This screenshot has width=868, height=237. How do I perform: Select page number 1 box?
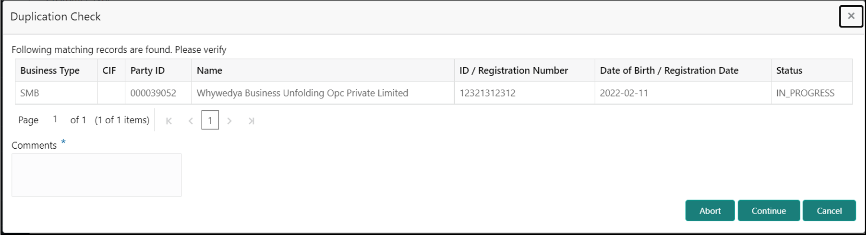coord(210,120)
